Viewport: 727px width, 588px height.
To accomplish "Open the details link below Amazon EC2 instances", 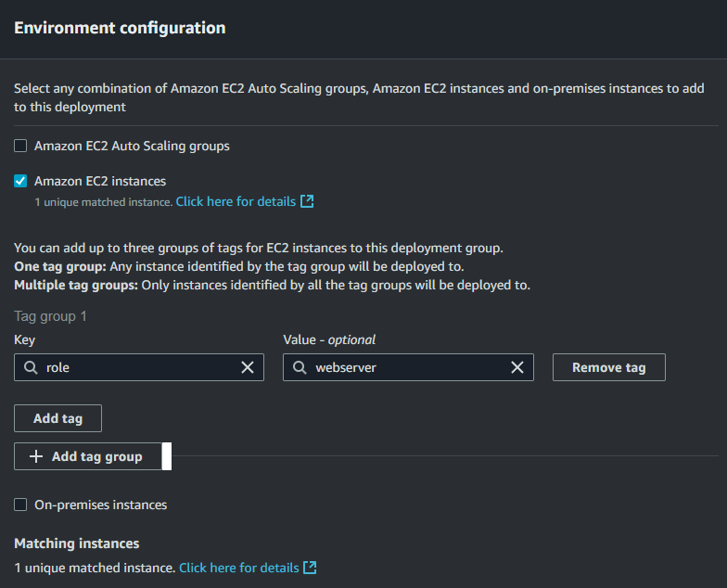I will (x=236, y=201).
